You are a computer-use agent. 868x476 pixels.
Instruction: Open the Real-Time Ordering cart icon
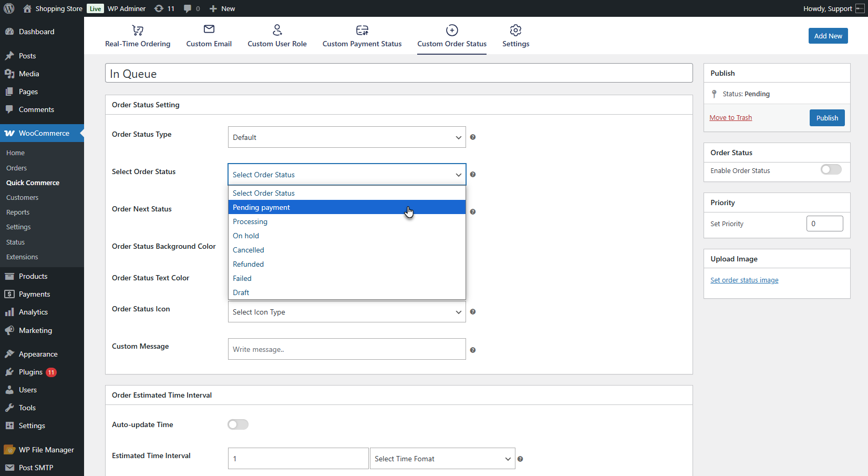(x=138, y=31)
